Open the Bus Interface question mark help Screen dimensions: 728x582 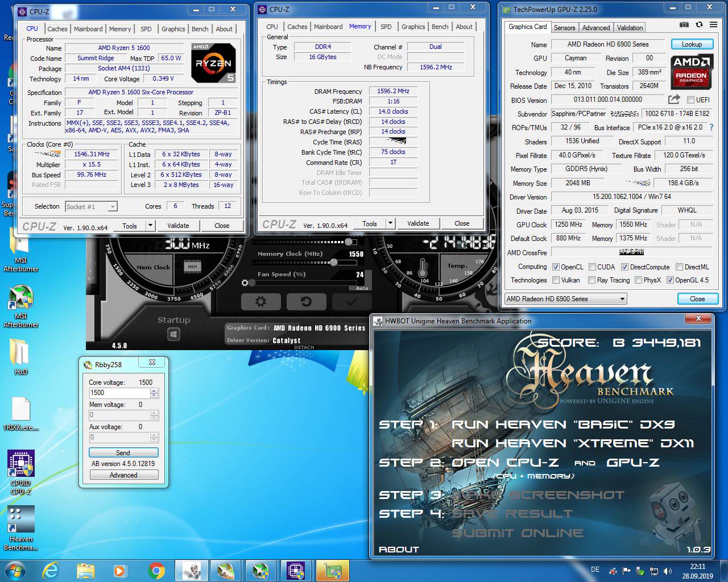711,127
